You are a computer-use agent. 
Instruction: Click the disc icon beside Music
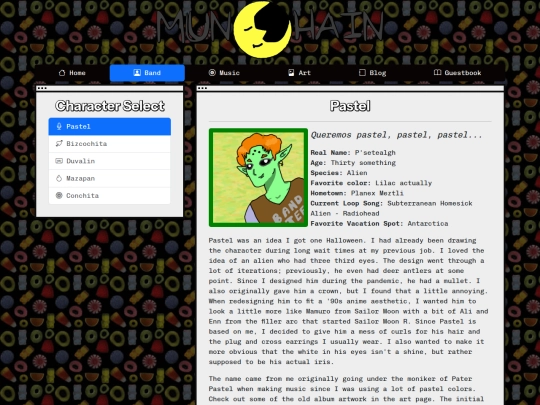[x=212, y=73]
